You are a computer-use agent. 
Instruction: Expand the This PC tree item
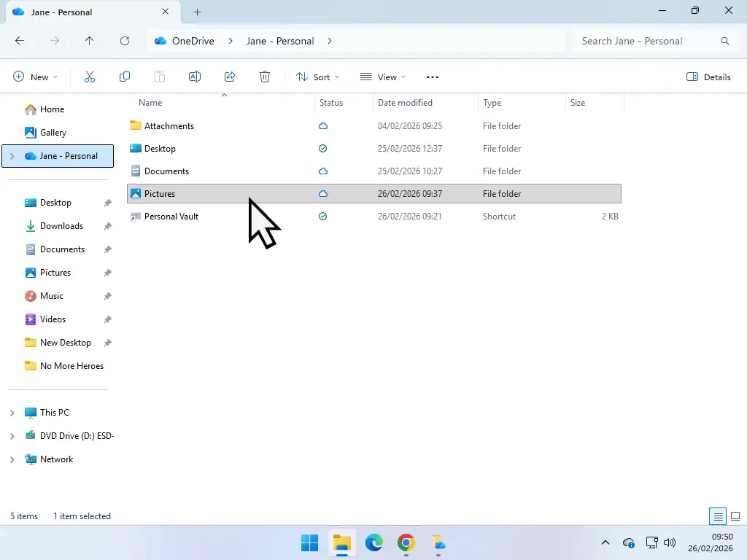[x=11, y=412]
